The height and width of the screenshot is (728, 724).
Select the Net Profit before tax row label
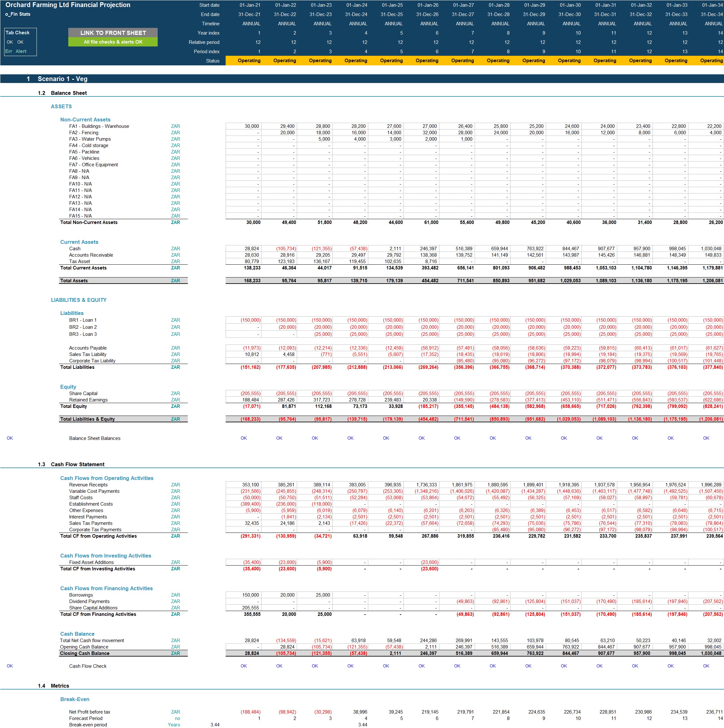[x=90, y=712]
